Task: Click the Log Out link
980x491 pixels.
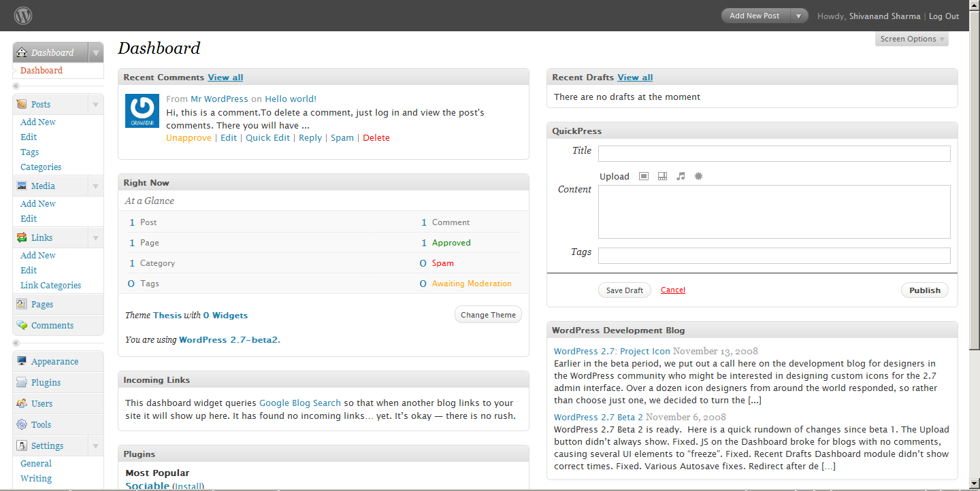Action: click(x=944, y=16)
